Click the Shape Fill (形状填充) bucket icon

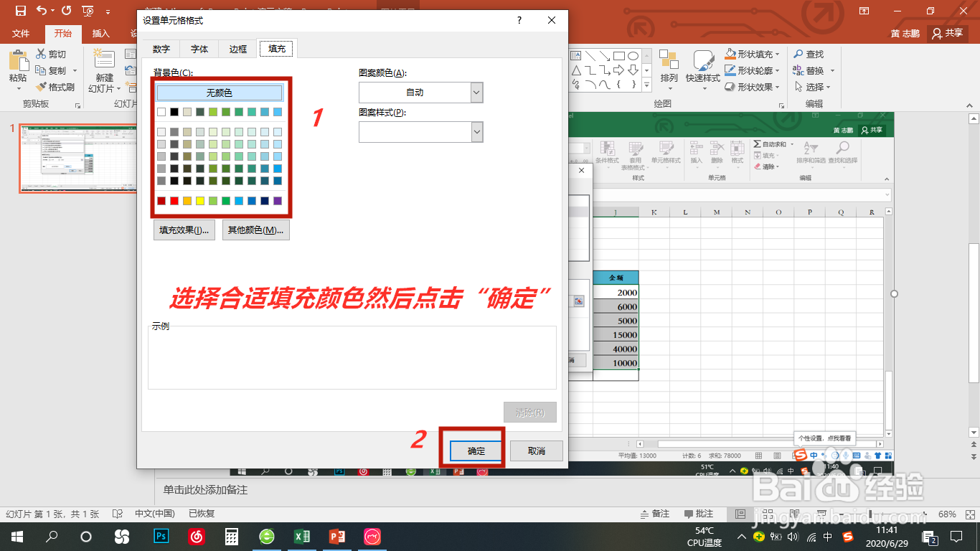pos(730,55)
